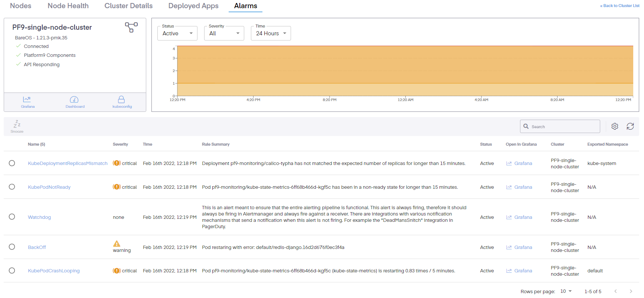Viewport: 644px width, 298px height.
Task: Switch to the Node Health tab
Action: click(x=68, y=6)
